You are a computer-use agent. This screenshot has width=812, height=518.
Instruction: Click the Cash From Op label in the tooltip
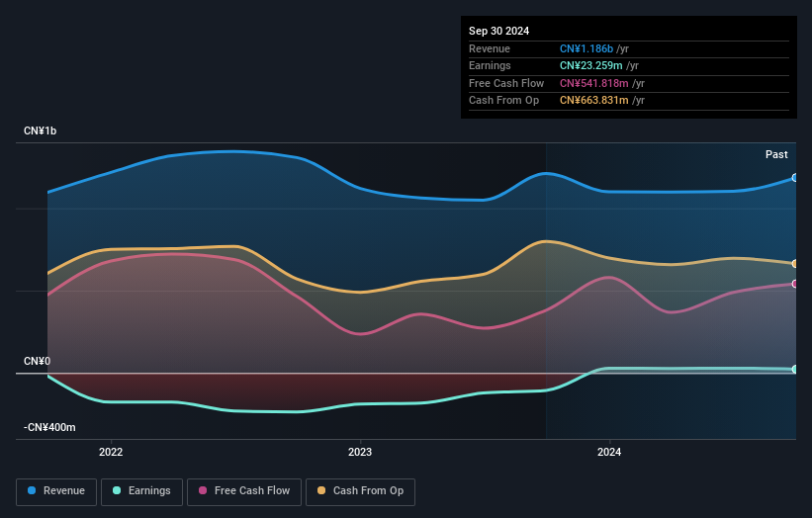pos(503,101)
